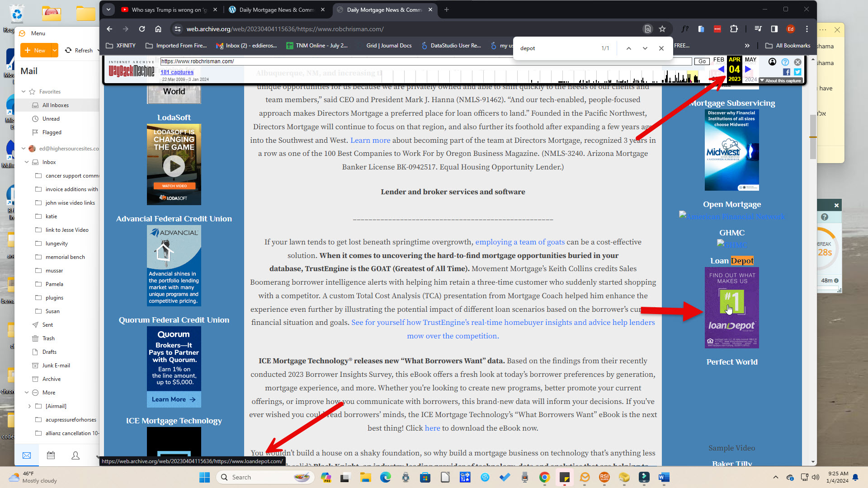Click Quorum ad's Learn More button
868x488 pixels.
click(x=174, y=399)
